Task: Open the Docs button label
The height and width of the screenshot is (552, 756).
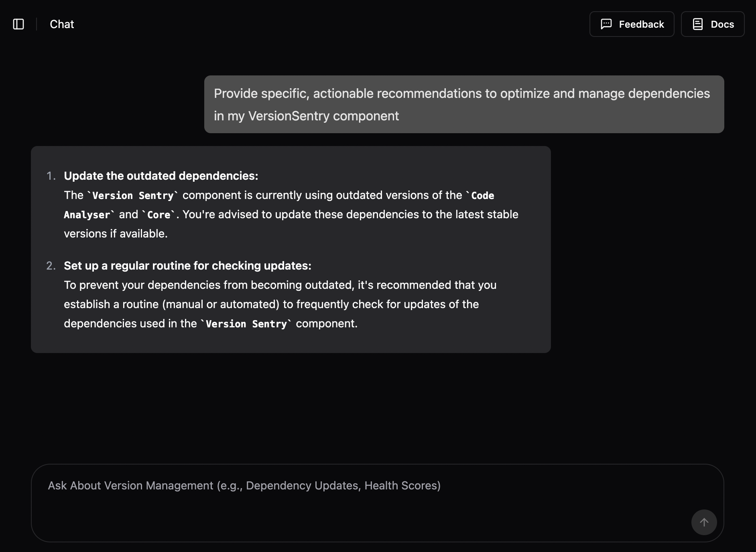Action: [722, 24]
